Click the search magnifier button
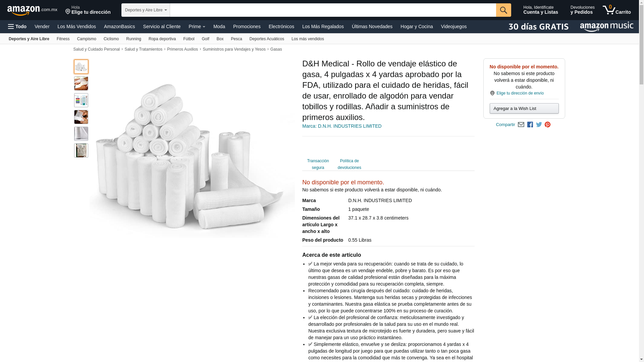 pyautogui.click(x=503, y=10)
